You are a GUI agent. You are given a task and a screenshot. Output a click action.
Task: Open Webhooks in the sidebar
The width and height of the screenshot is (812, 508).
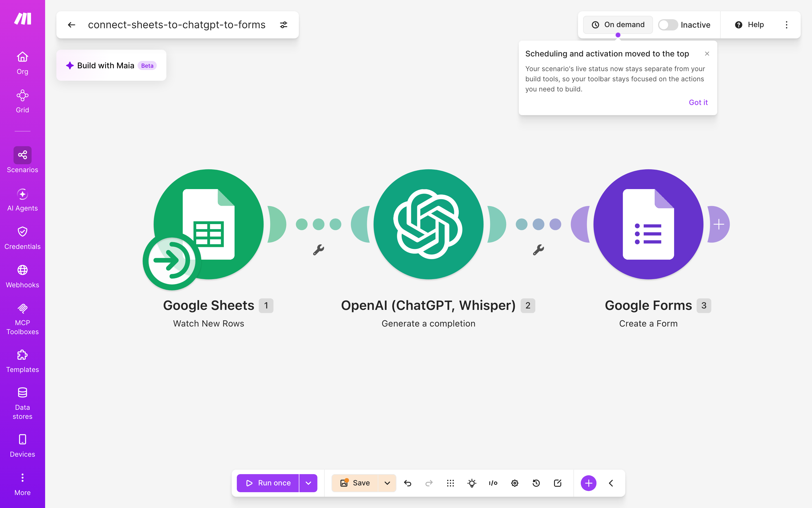coord(23,277)
